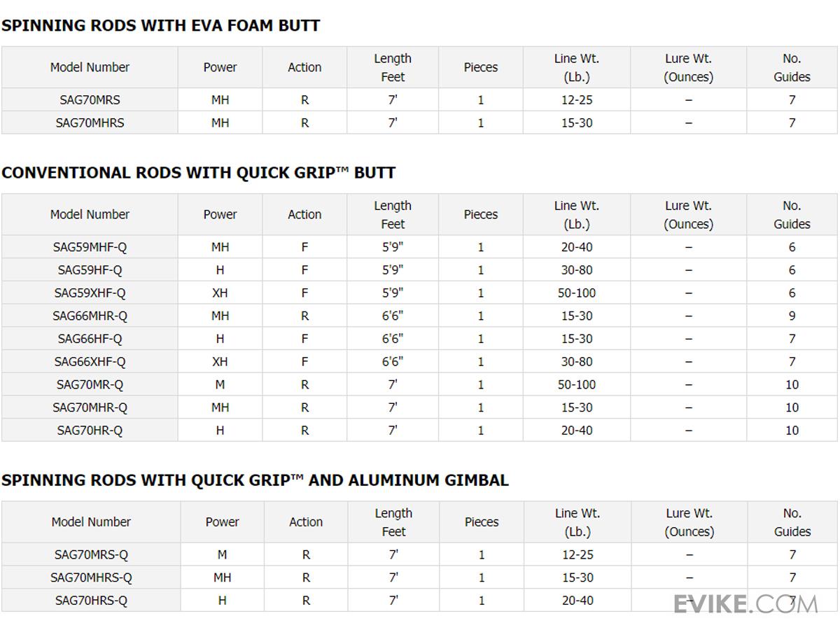The width and height of the screenshot is (840, 630).
Task: Select the SAG70MRS-Q model number
Action: pyautogui.click(x=91, y=554)
